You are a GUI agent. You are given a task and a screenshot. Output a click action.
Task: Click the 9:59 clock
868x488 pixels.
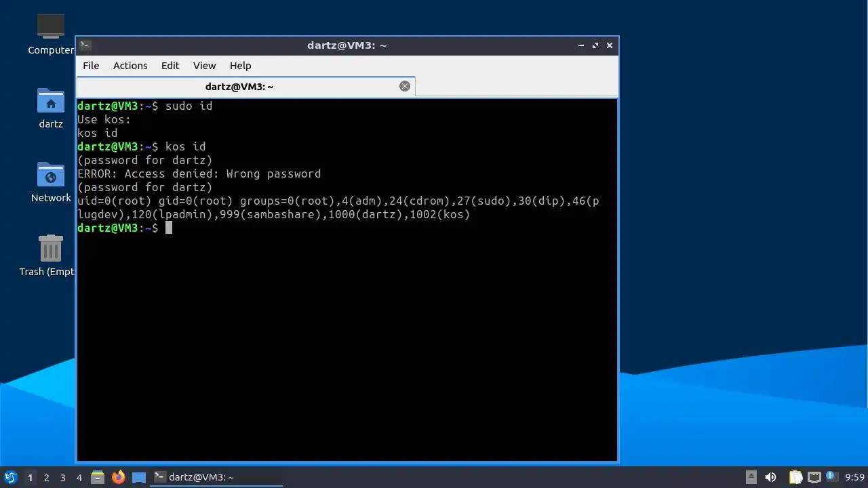point(855,477)
